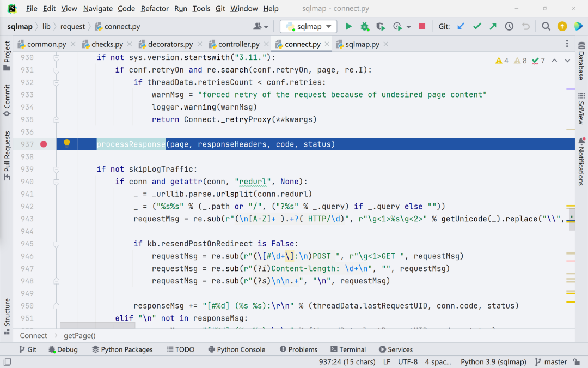Run the sqlmap configuration with play icon
Viewport: 588px width, 368px height.
(348, 26)
